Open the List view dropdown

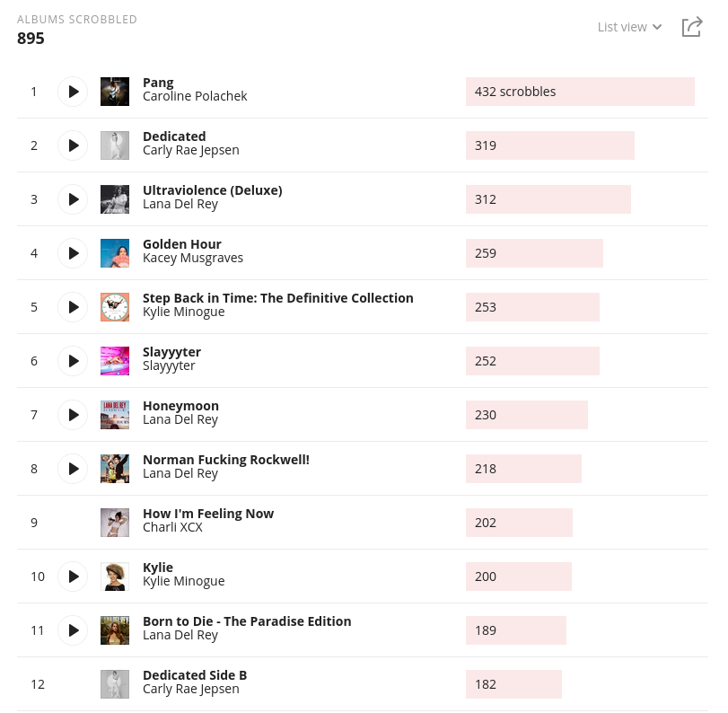[x=629, y=27]
